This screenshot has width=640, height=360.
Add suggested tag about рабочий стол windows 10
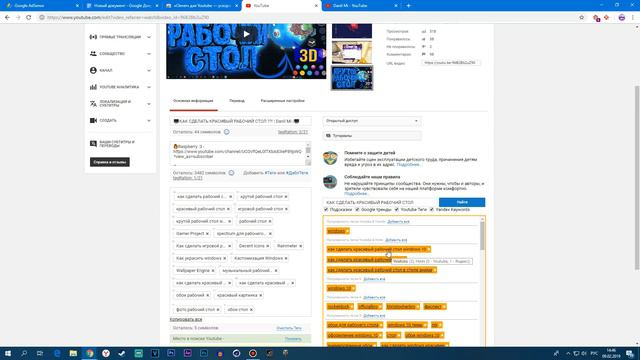pos(378,249)
